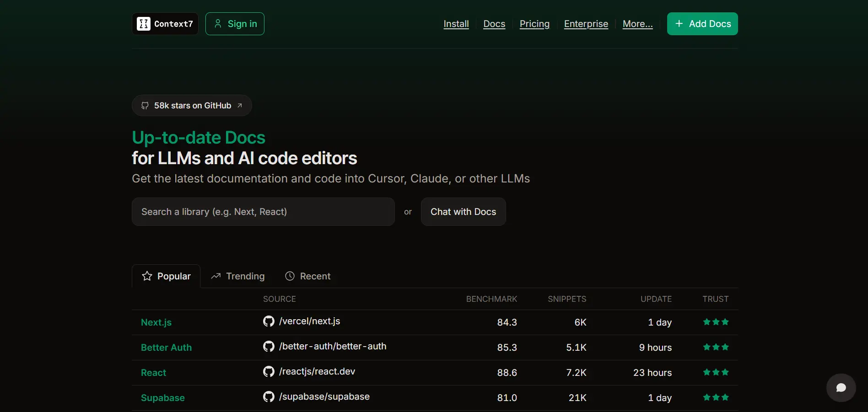Switch to the Trending tab
Image resolution: width=868 pixels, height=412 pixels.
pyautogui.click(x=237, y=276)
